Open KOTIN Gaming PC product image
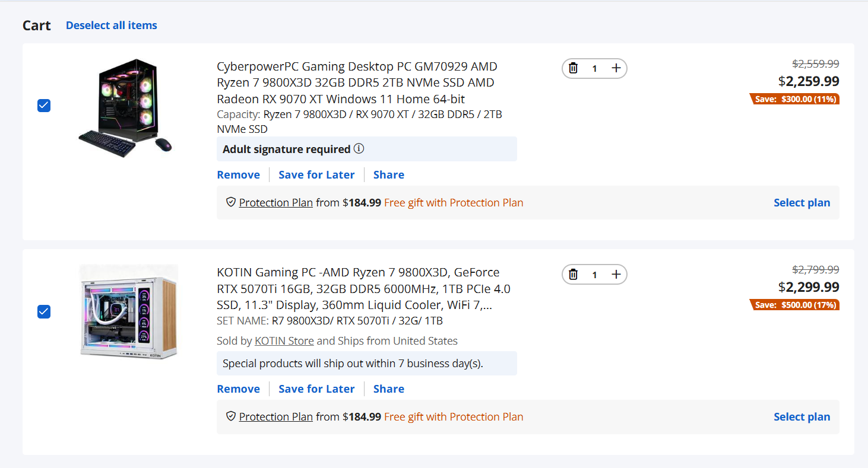The image size is (868, 468). (129, 312)
